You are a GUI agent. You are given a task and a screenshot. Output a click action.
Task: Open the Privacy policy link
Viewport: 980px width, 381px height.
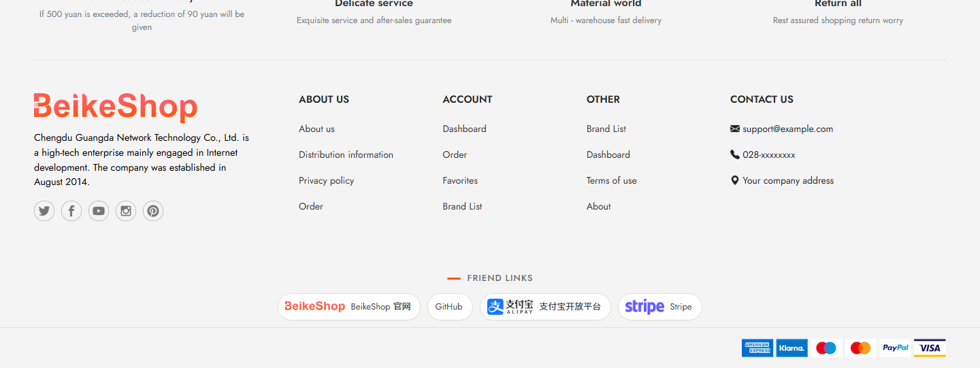(x=326, y=180)
